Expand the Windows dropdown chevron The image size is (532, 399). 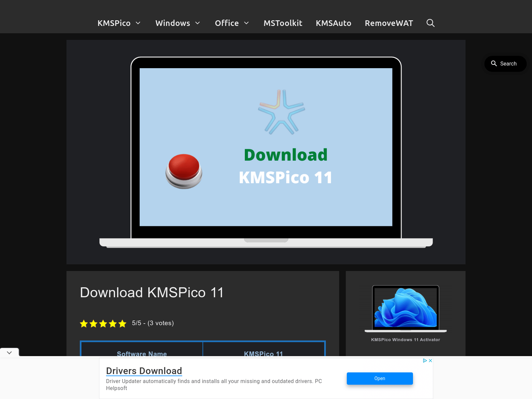point(198,23)
